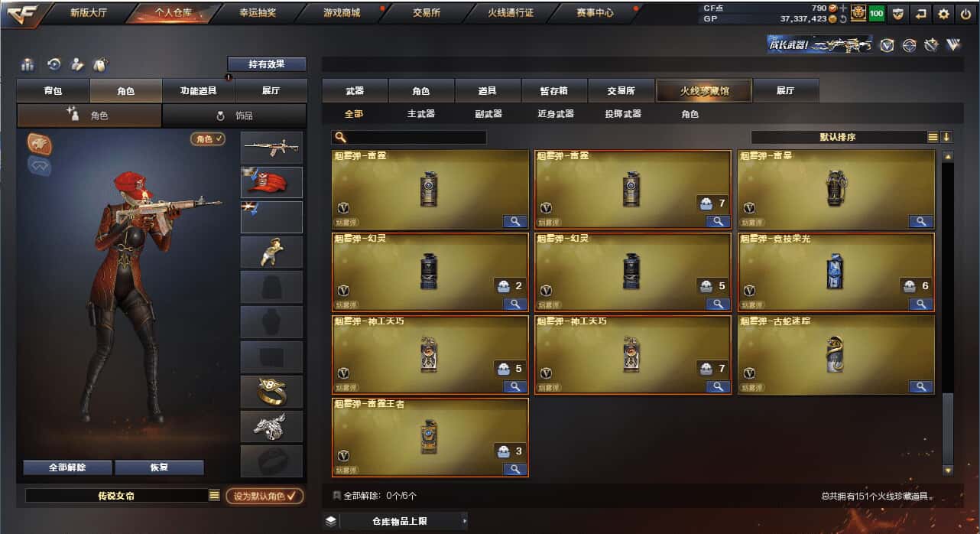This screenshot has width=980, height=534.
Task: Toggle the blue faction emblem under eagle icon
Action: (39, 165)
